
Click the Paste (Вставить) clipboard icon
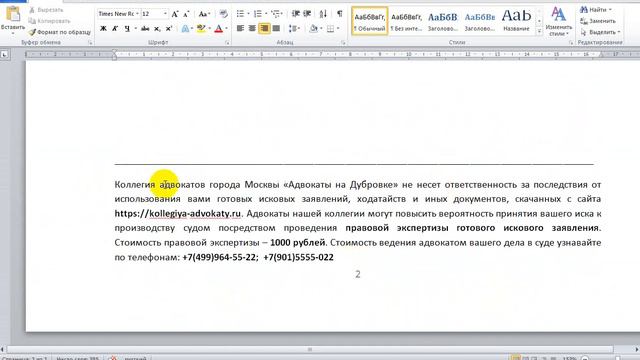click(13, 15)
